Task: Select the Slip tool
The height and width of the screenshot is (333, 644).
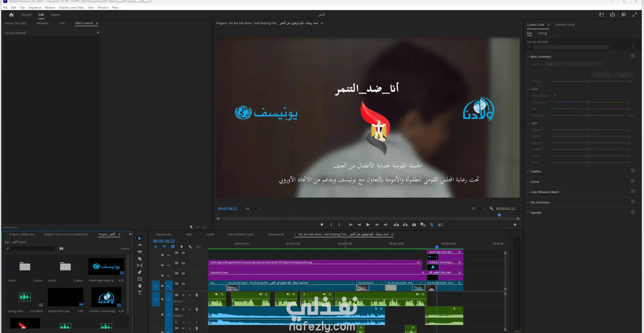Action: coord(140,265)
